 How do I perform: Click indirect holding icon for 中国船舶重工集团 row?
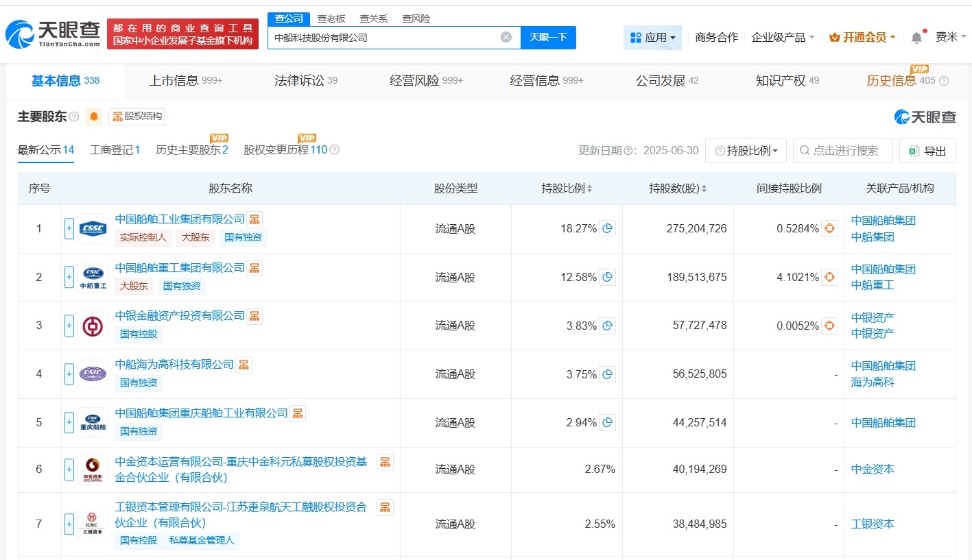coord(829,278)
